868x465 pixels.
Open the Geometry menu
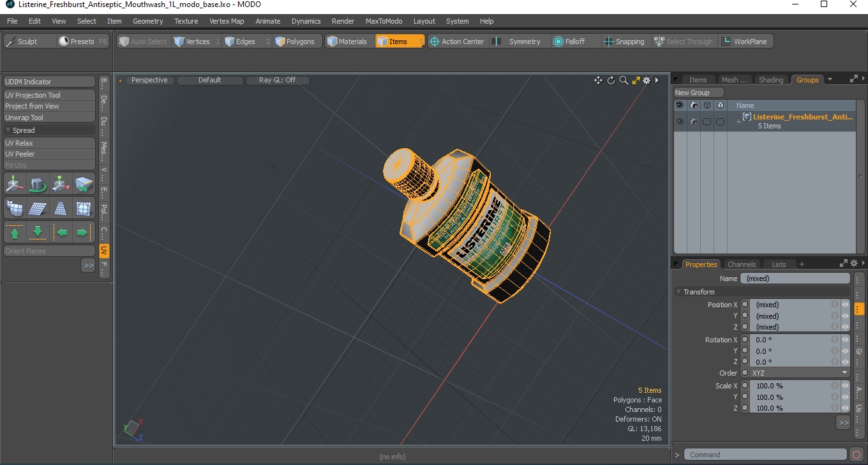(148, 21)
